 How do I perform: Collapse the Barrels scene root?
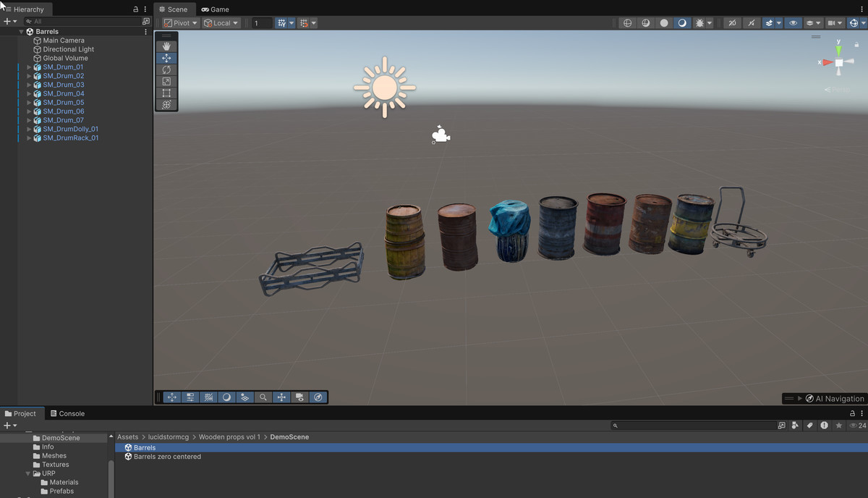pyautogui.click(x=21, y=32)
